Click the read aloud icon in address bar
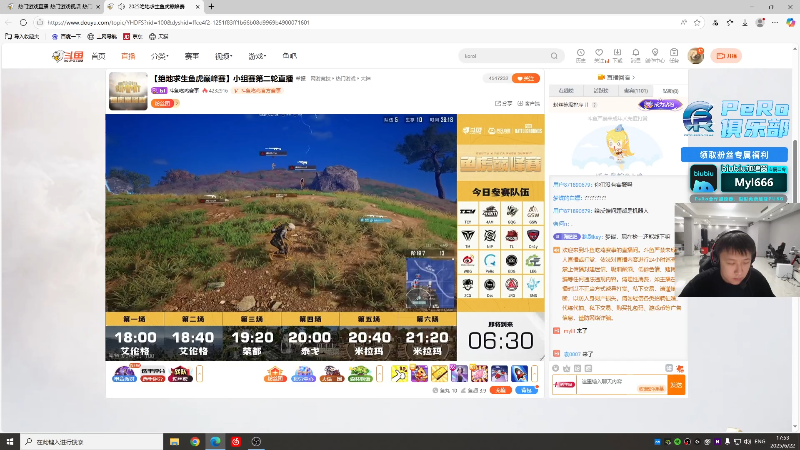The width and height of the screenshot is (800, 450). [x=684, y=22]
